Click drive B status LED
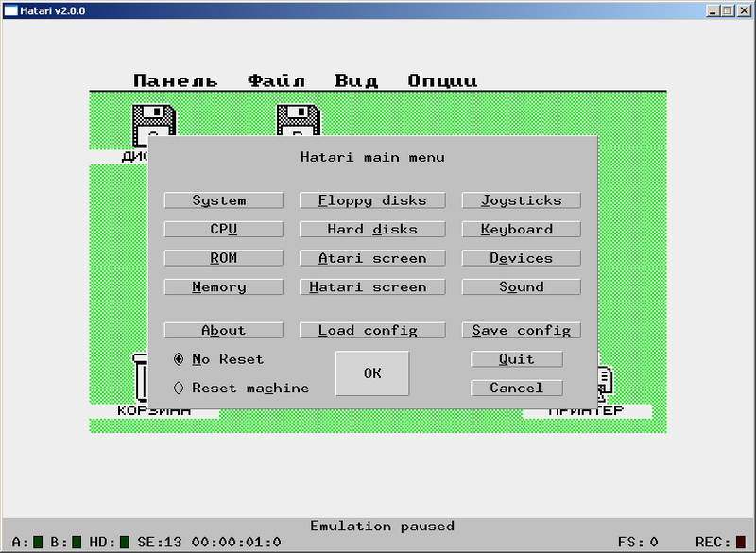The height and width of the screenshot is (553, 756). [77, 543]
